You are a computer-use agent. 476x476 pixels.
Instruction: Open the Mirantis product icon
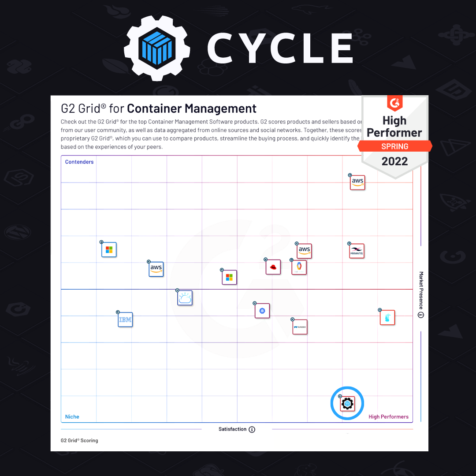click(357, 251)
